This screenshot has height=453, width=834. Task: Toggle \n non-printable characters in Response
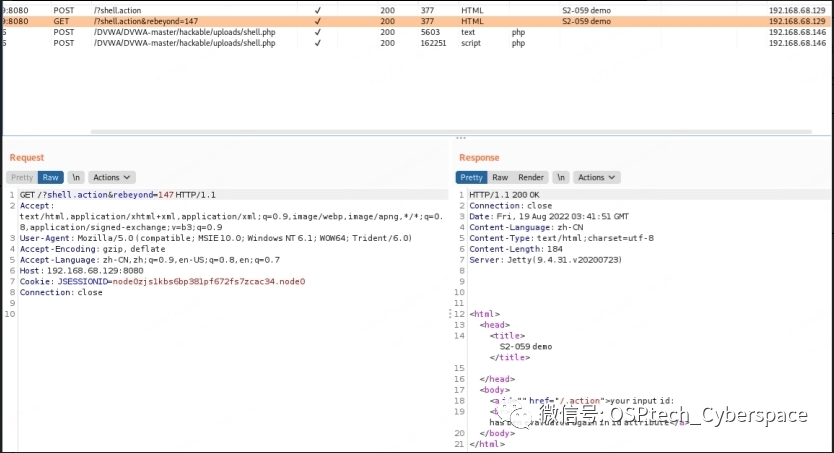click(x=561, y=177)
